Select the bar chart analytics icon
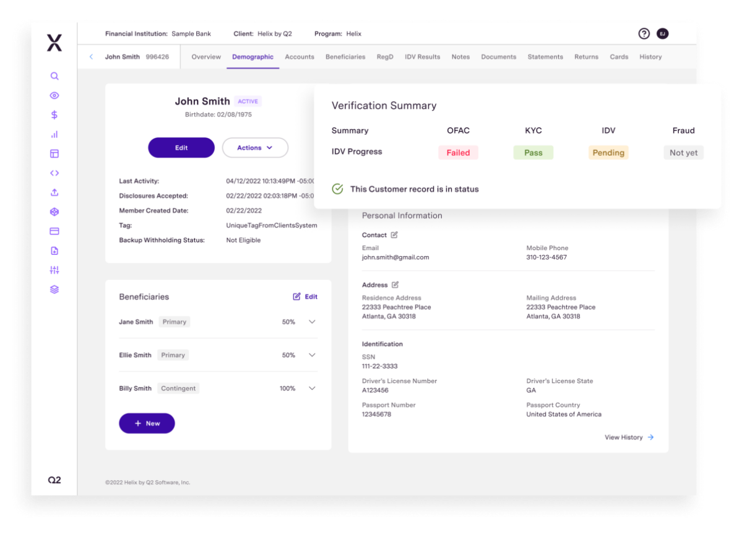The image size is (752, 560). (54, 134)
